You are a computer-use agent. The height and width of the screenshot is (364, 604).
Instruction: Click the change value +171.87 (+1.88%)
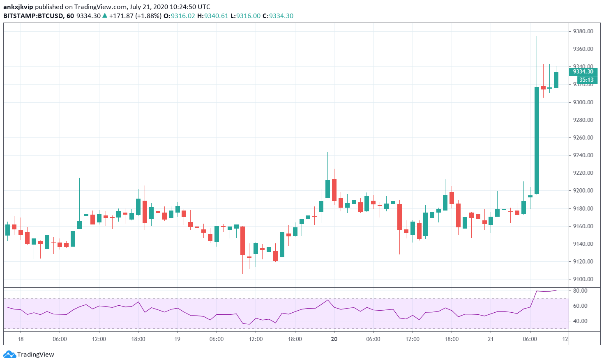pos(135,16)
